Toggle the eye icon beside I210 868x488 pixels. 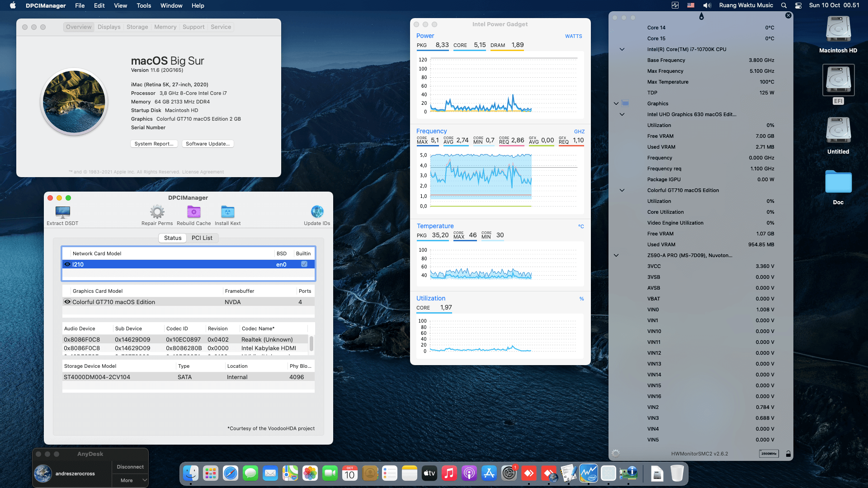pyautogui.click(x=67, y=264)
